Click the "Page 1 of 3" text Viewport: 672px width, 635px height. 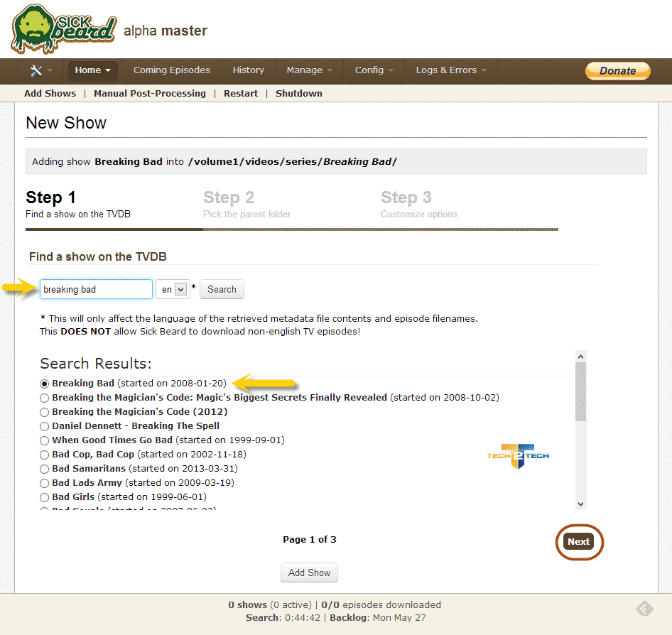pyautogui.click(x=310, y=539)
